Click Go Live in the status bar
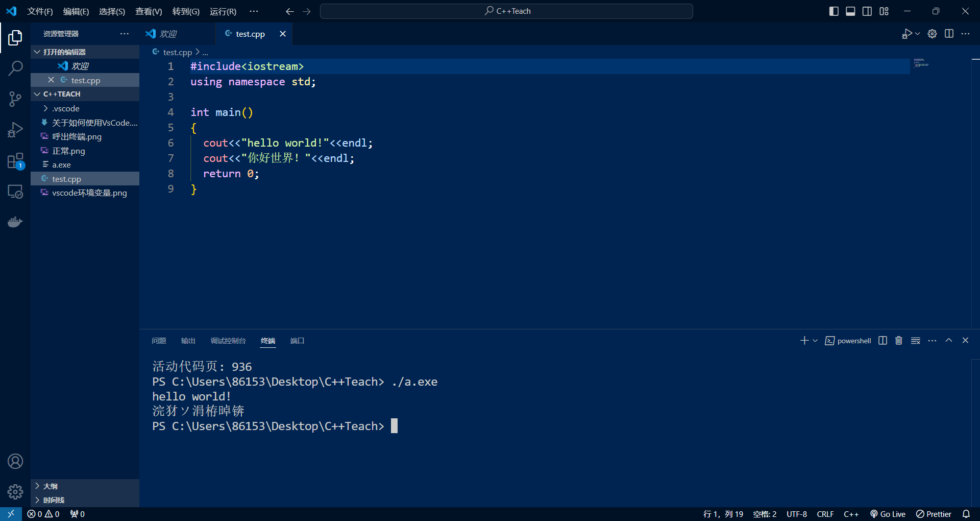This screenshot has height=521, width=980. [x=888, y=514]
